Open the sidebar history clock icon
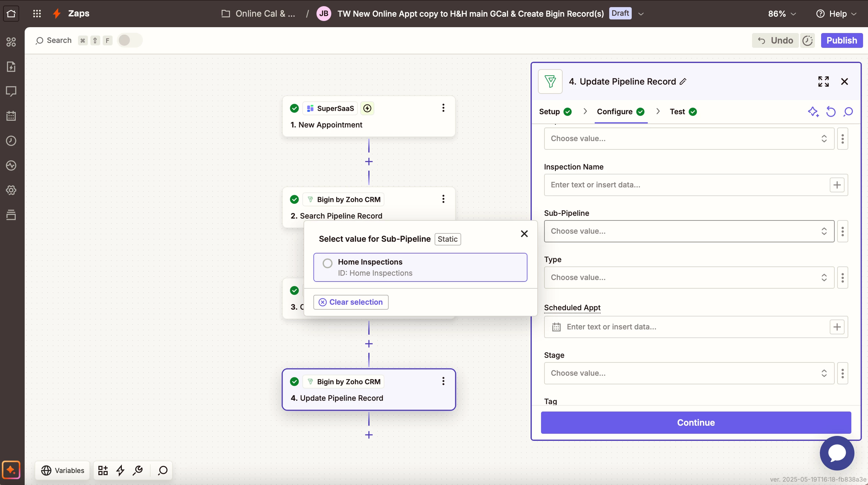 pos(11,141)
